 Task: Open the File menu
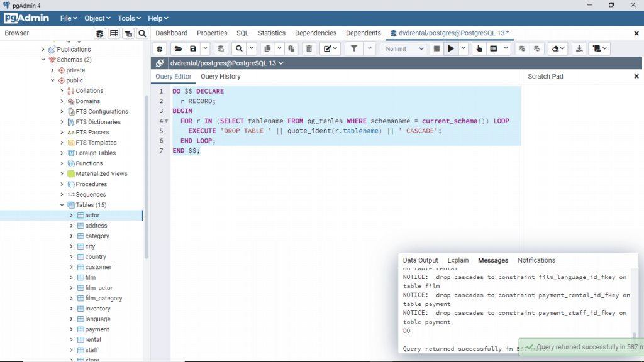(69, 18)
